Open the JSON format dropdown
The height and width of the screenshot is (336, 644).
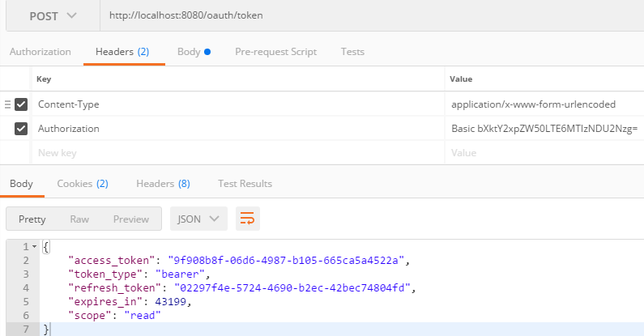(198, 219)
